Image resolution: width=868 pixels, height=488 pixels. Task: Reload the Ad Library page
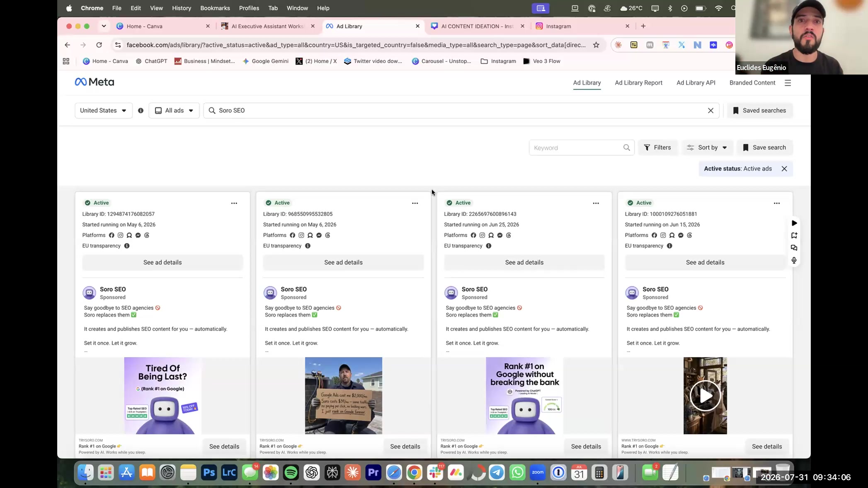[x=99, y=45]
